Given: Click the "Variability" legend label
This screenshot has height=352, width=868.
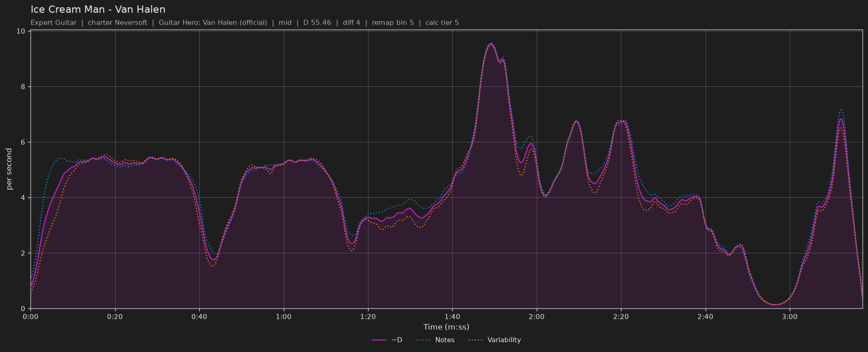Looking at the screenshot, I should tap(504, 340).
